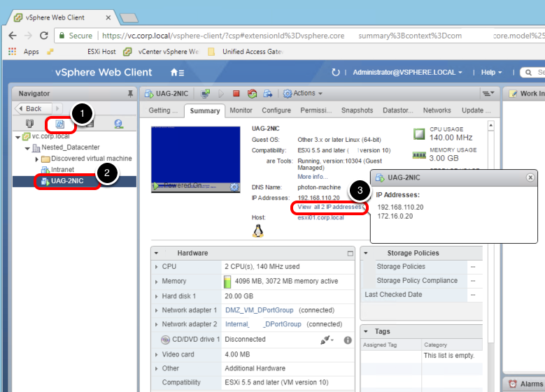Collapse the Tags panel

[x=365, y=331]
